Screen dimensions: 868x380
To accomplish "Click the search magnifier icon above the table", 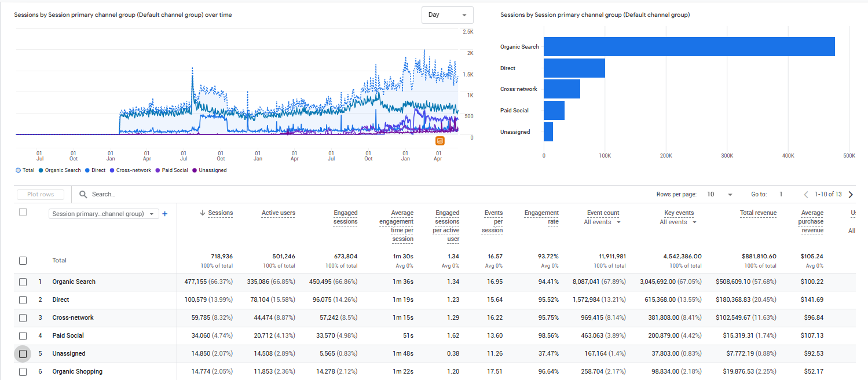I will point(83,195).
